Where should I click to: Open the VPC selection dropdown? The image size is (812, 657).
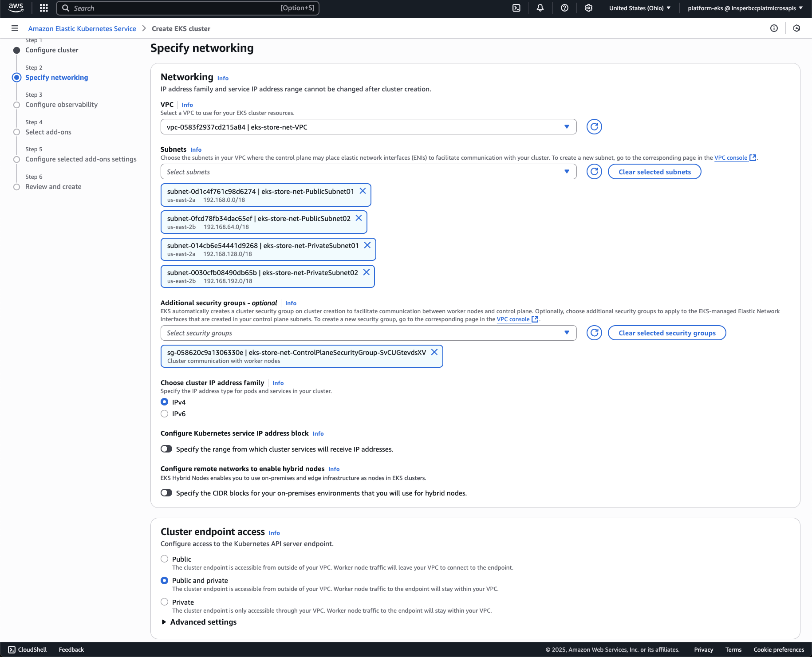368,127
